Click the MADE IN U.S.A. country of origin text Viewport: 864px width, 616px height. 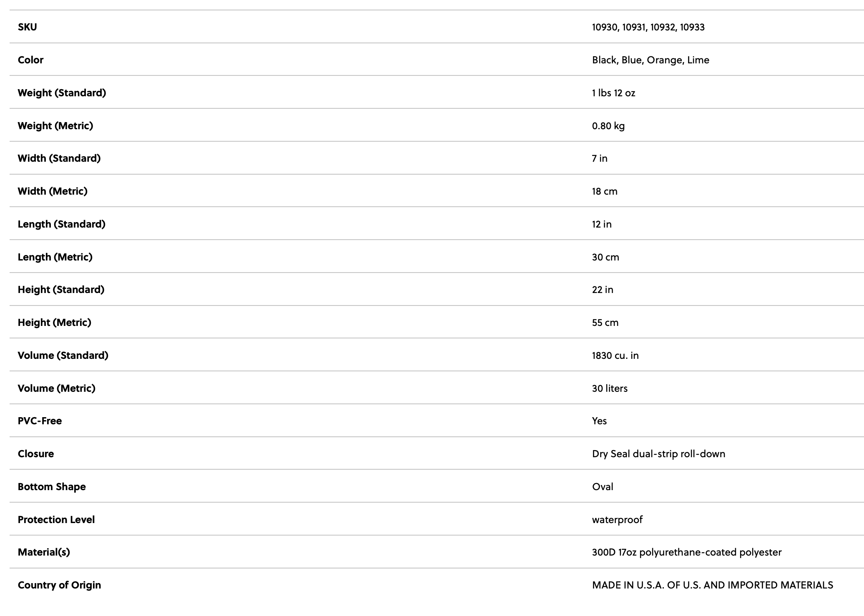coord(712,585)
